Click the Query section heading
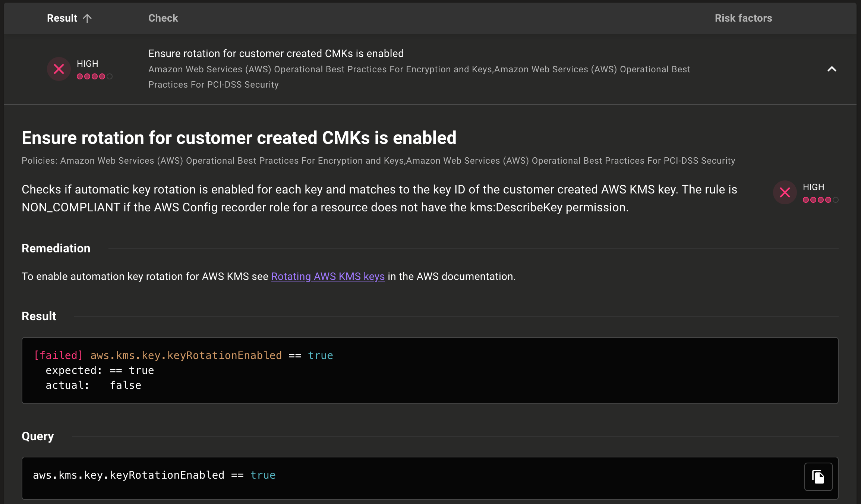Viewport: 861px width, 504px height. [x=38, y=436]
